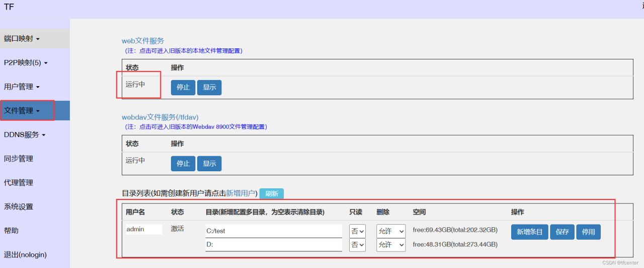Click the 空间 column header
Image resolution: width=644 pixels, height=268 pixels.
419,212
